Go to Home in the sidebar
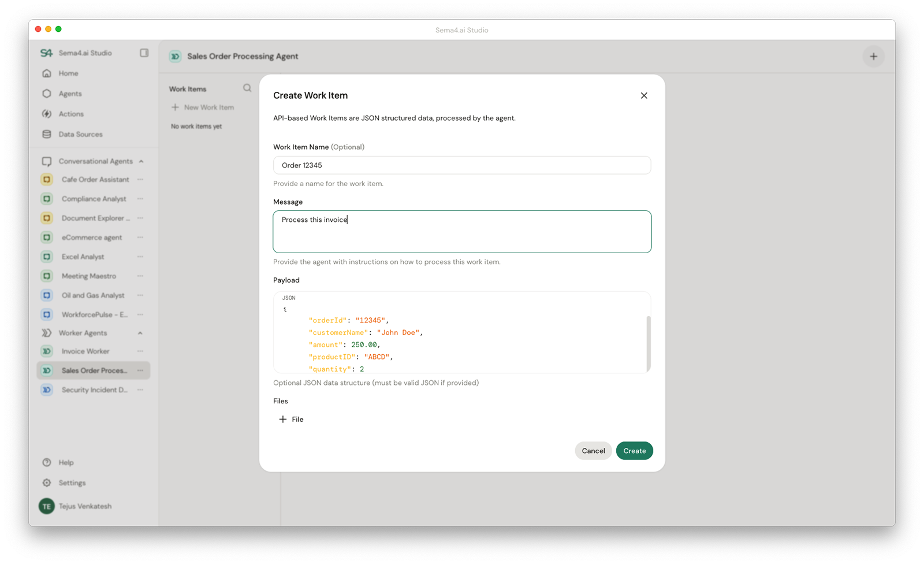The height and width of the screenshot is (564, 924). [x=68, y=73]
